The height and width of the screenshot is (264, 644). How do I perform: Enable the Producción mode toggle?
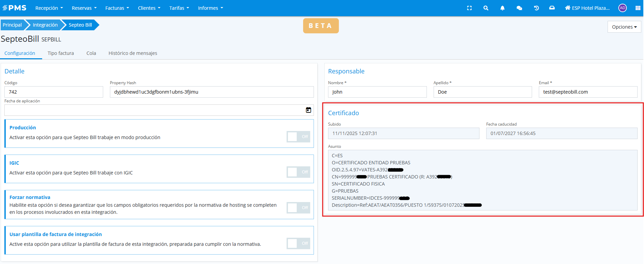tap(298, 137)
